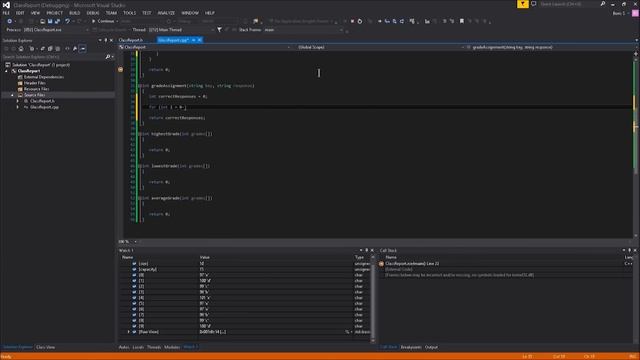640x360 pixels.
Task: Click the bookmark icon in debug toolbar
Action: (x=462, y=21)
